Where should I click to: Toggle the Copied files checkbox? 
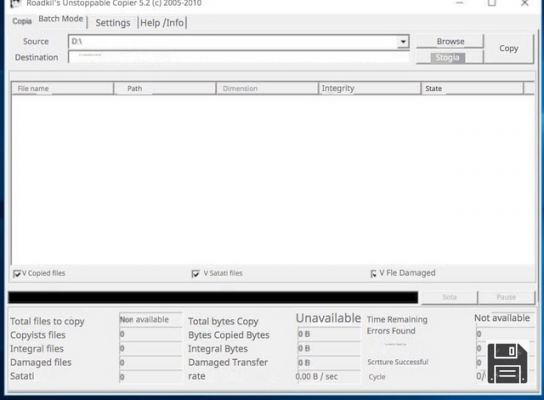[17, 274]
